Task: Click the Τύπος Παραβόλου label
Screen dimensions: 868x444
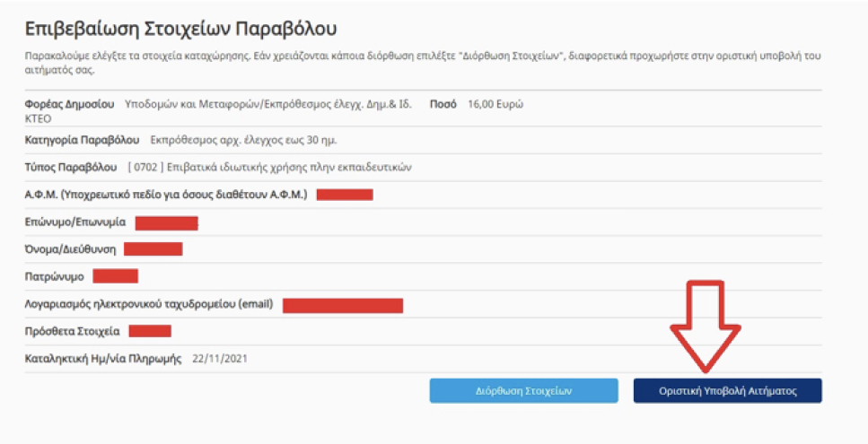Action: 71,168
